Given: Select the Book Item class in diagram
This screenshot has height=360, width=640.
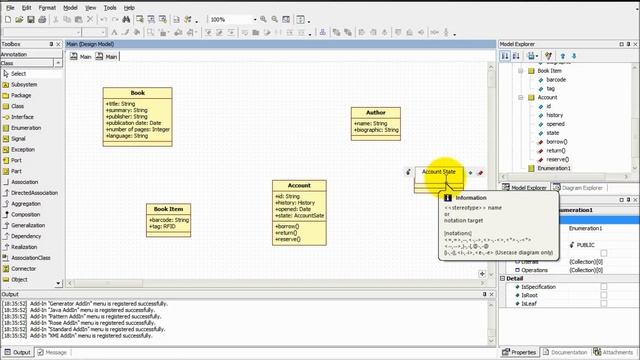Looking at the screenshot, I should pos(168,220).
